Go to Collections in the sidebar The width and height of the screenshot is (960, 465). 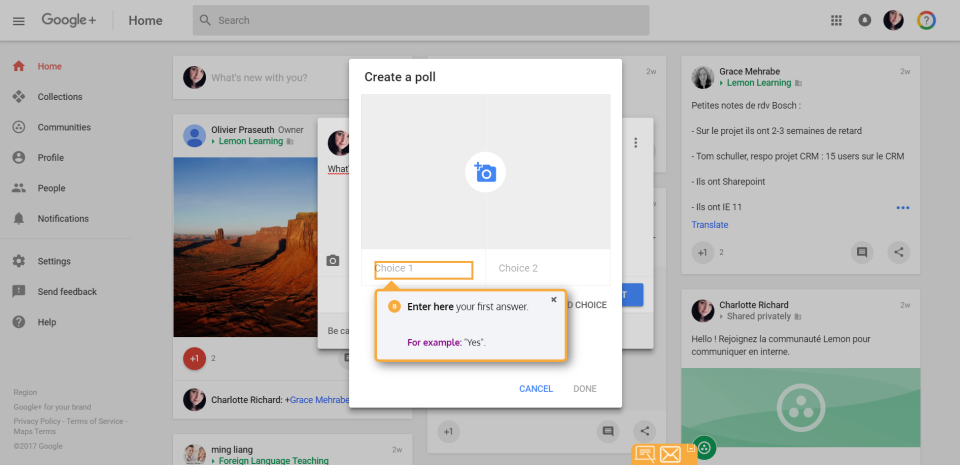point(59,97)
